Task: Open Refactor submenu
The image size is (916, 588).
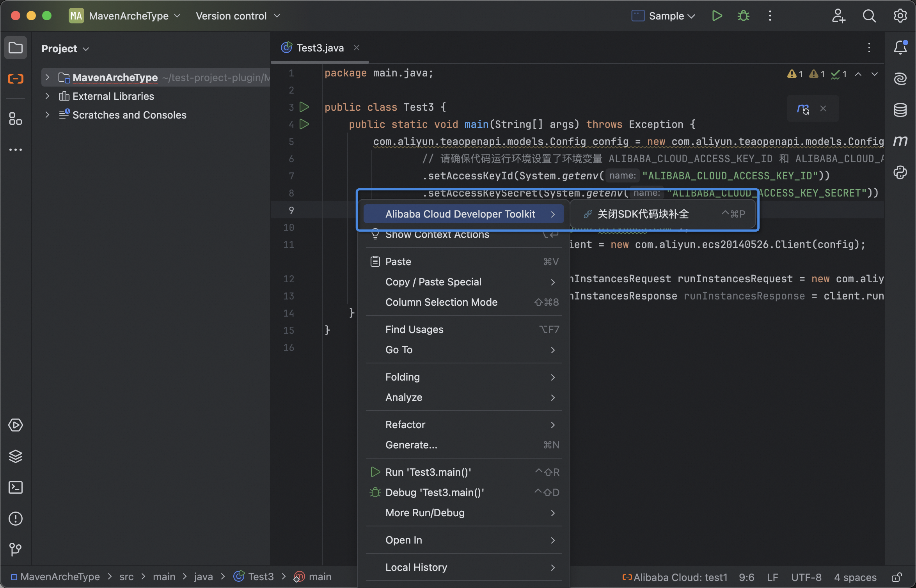Action: [x=463, y=425]
